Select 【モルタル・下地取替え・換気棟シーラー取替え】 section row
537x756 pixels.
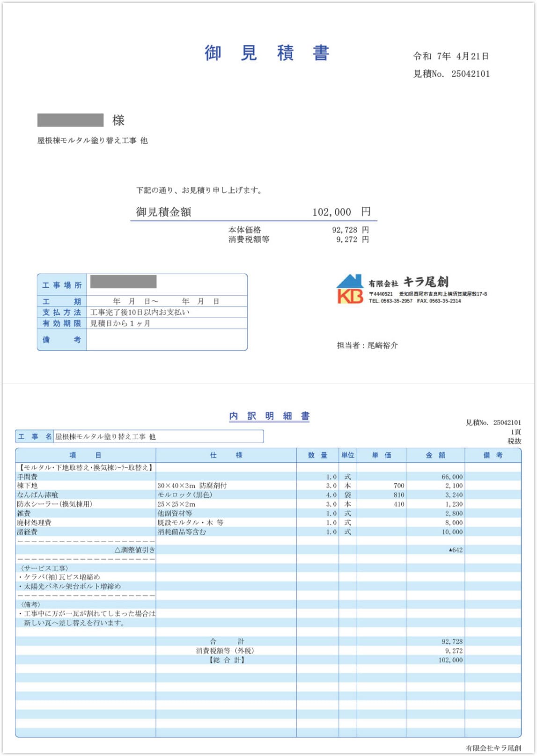85,467
